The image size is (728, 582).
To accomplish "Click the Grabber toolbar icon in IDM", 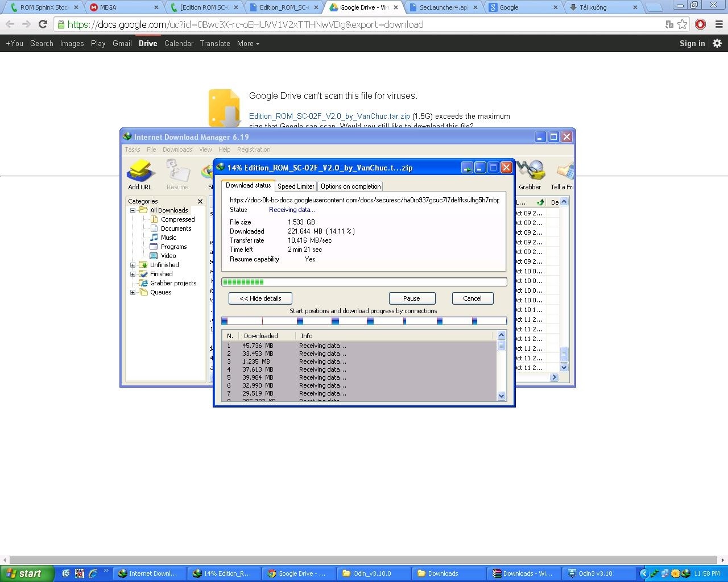I will tap(530, 174).
